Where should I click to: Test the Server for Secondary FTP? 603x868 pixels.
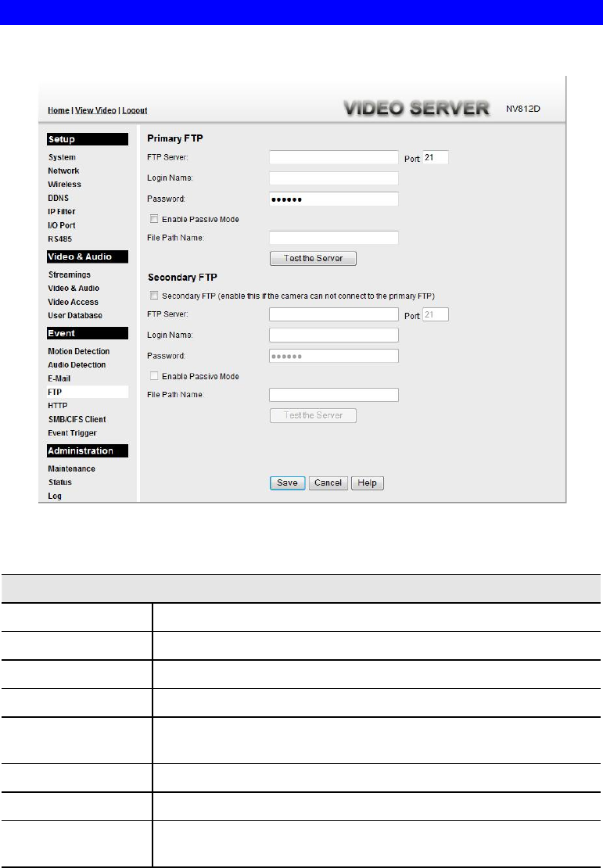313,416
